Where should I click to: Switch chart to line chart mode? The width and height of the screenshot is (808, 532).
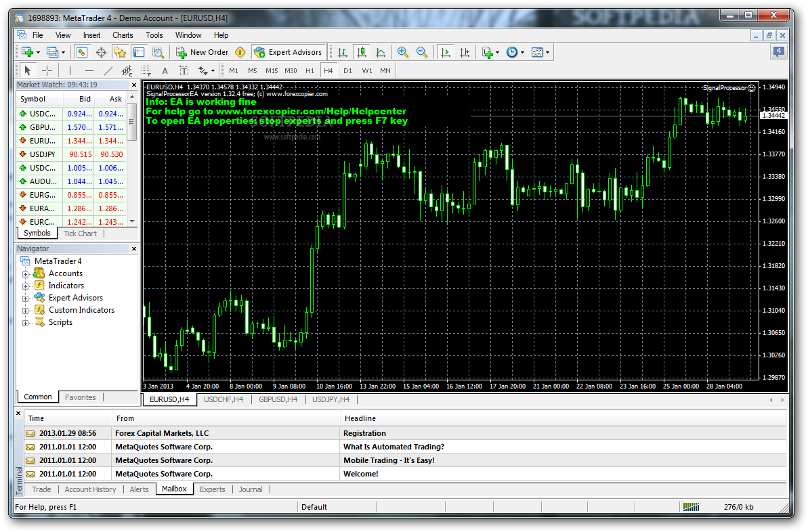tap(381, 52)
